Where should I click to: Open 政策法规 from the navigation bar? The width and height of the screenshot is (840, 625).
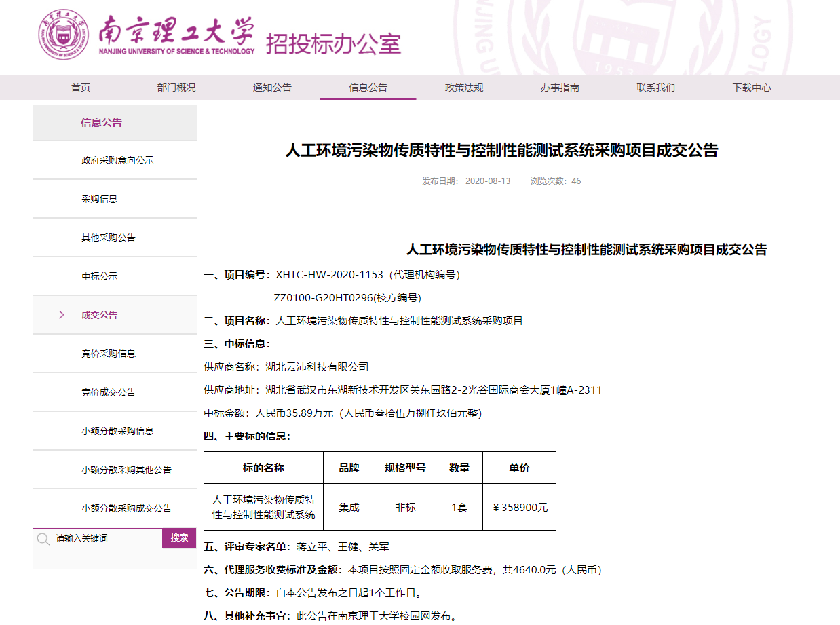click(x=464, y=88)
